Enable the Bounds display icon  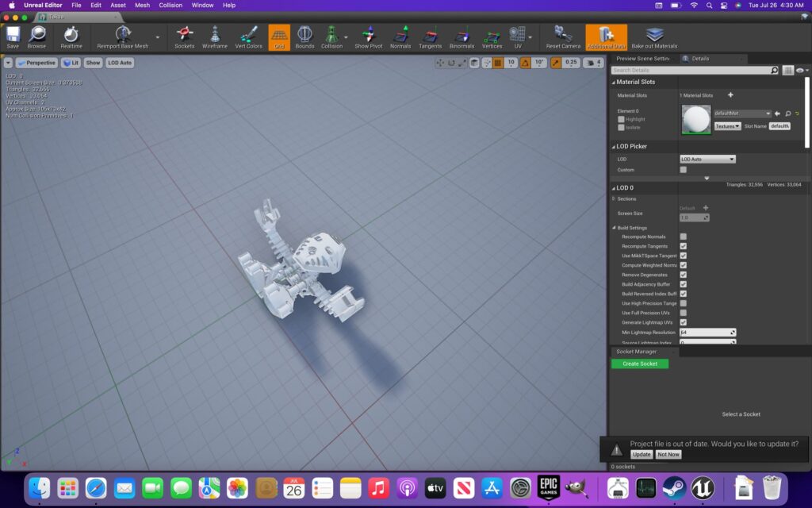(x=305, y=36)
